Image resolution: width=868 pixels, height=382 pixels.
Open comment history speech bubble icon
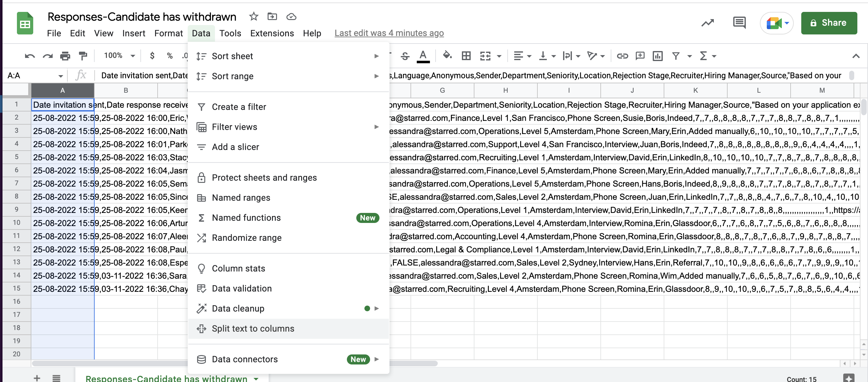[739, 23]
